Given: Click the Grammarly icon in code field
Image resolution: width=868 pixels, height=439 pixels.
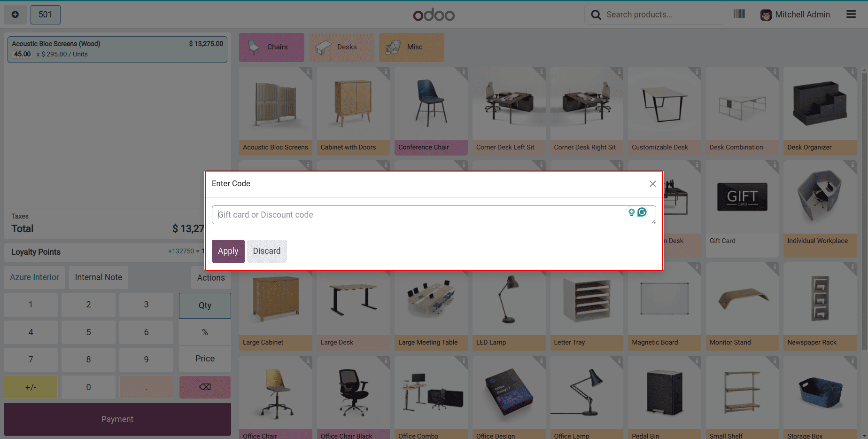Looking at the screenshot, I should 642,212.
